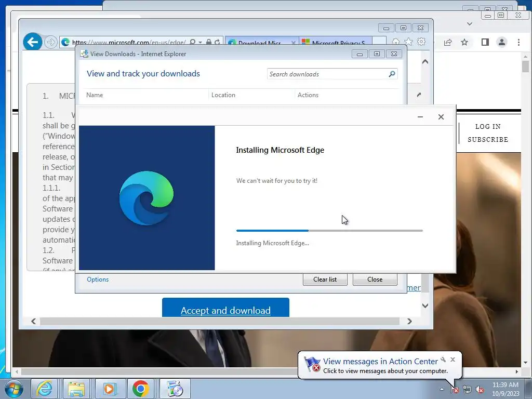Sort downloads by Name column
Viewport: 532px width, 399px height.
click(x=95, y=95)
